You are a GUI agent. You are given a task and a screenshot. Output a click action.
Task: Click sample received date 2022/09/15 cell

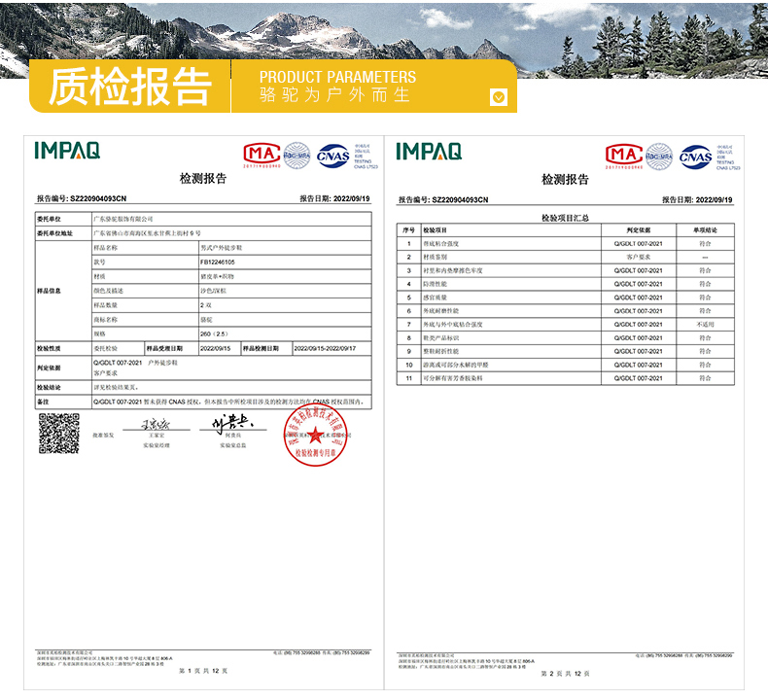coord(220,348)
